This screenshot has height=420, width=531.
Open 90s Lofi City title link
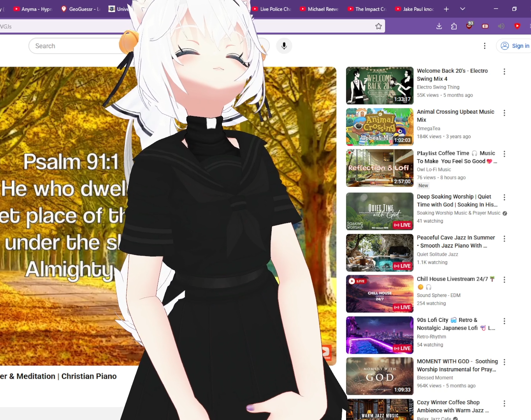point(456,324)
